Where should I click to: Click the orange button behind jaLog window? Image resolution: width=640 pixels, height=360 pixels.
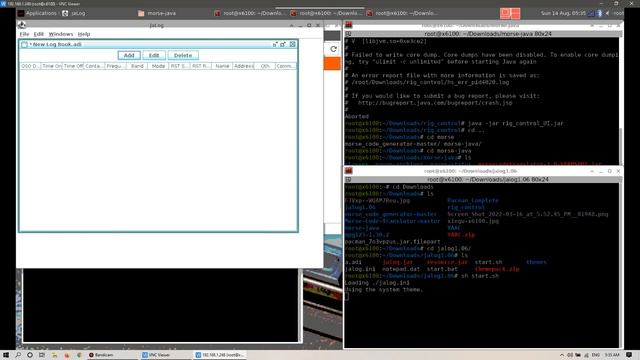332,64
